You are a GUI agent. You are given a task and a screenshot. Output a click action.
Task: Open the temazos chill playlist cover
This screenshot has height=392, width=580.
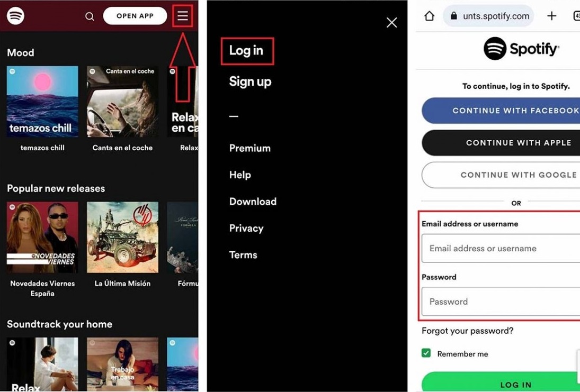[x=42, y=102]
